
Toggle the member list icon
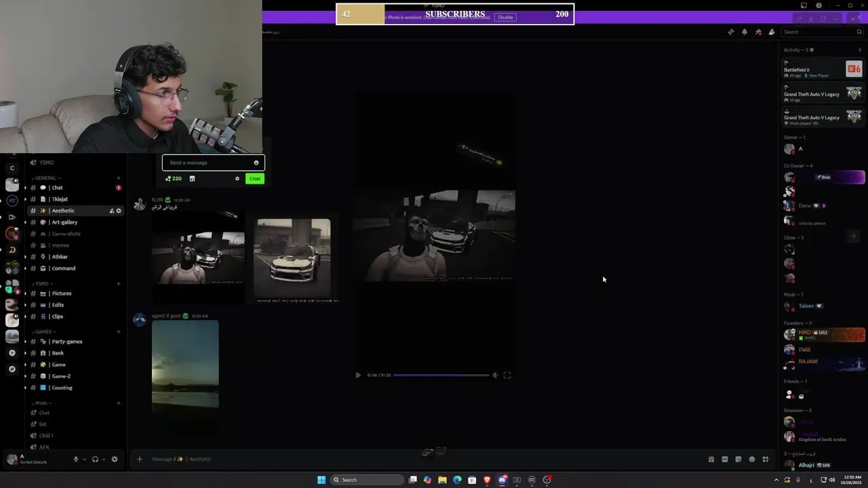pyautogui.click(x=772, y=32)
